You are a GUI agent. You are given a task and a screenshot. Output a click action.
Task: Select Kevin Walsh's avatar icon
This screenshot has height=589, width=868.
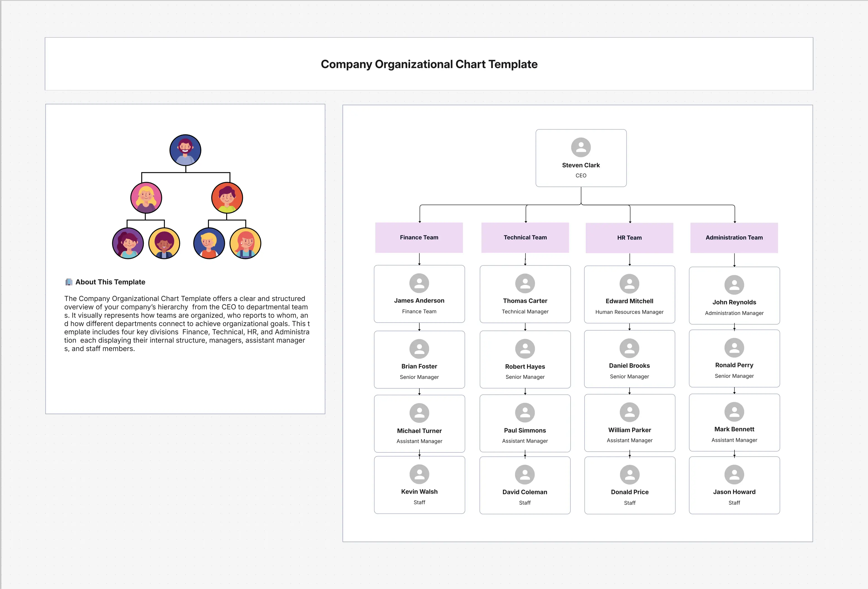point(419,474)
